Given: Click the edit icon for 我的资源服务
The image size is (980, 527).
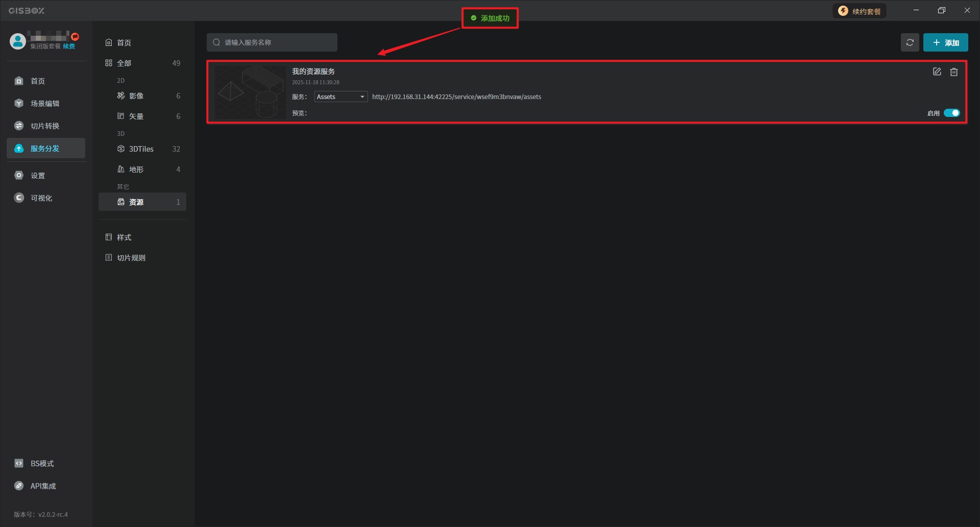Looking at the screenshot, I should coord(937,72).
